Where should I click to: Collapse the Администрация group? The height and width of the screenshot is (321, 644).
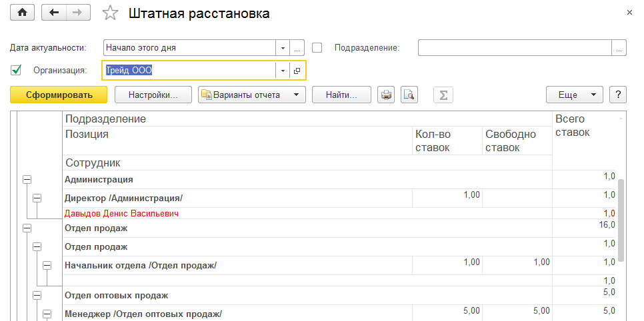(x=27, y=179)
